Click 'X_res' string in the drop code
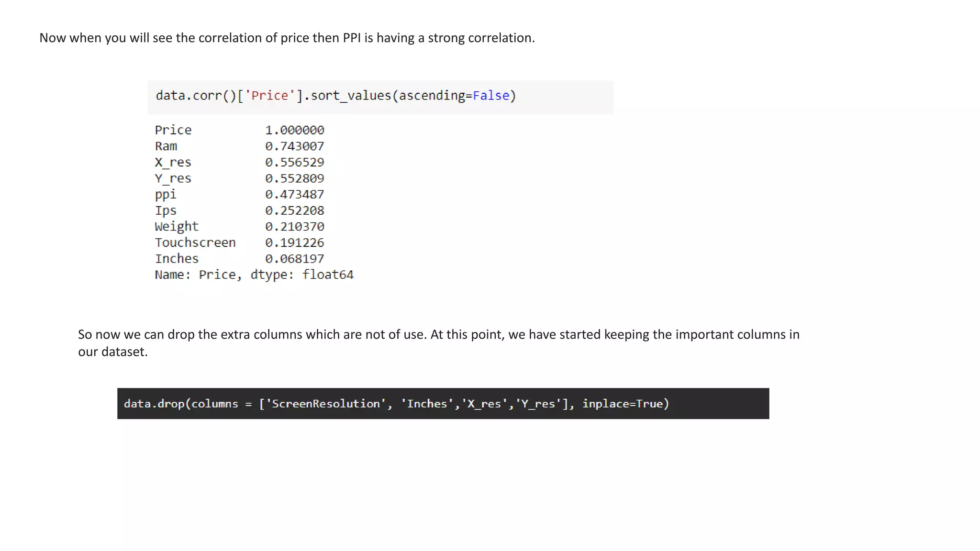Image resolution: width=980 pixels, height=551 pixels. pyautogui.click(x=484, y=404)
